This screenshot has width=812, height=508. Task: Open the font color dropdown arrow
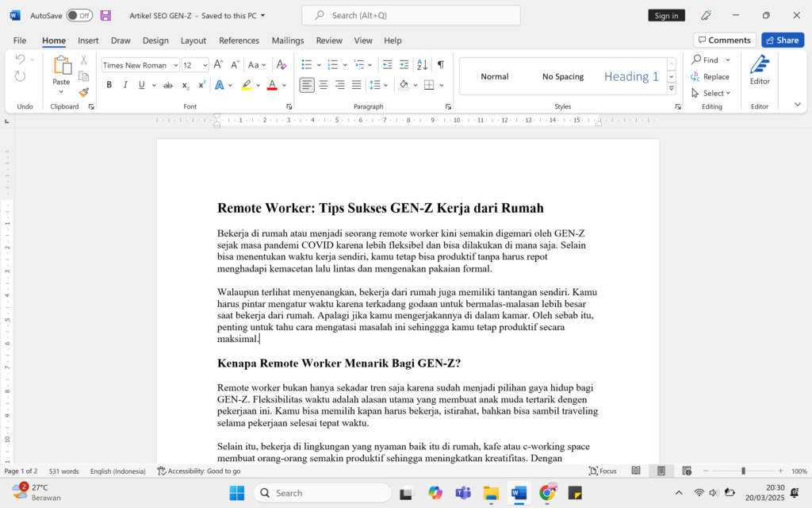click(285, 86)
